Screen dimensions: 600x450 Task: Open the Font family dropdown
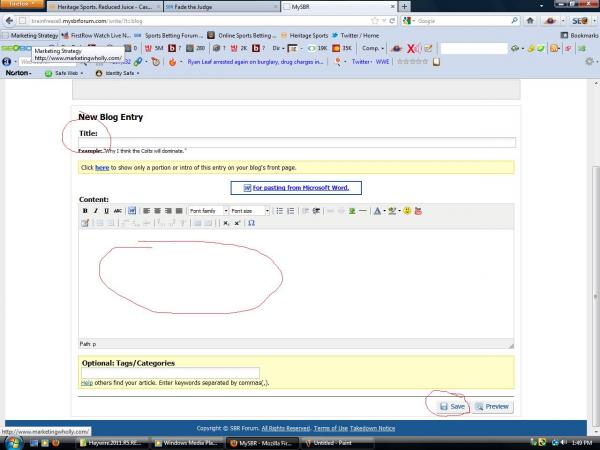(208, 211)
